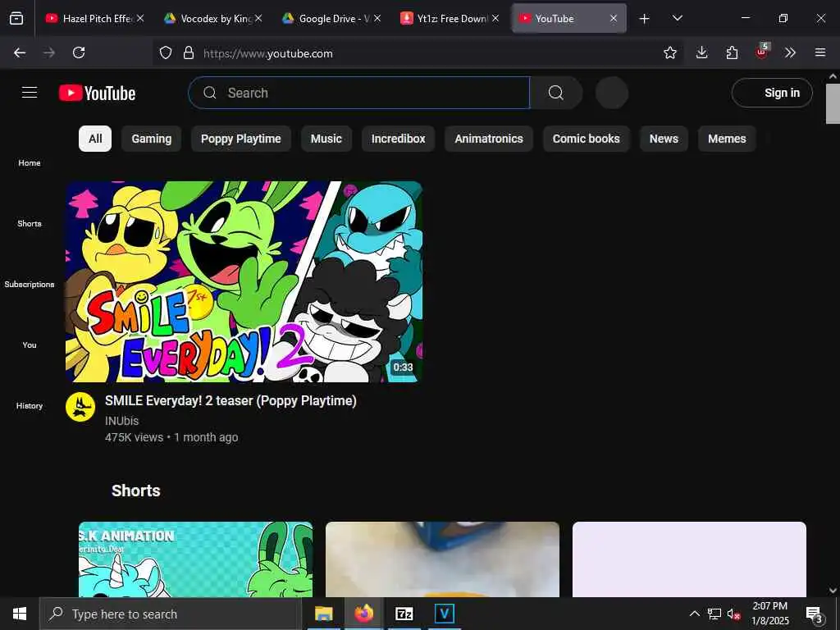
Task: Close the Hazel Pitch Effect tab
Action: (139, 18)
